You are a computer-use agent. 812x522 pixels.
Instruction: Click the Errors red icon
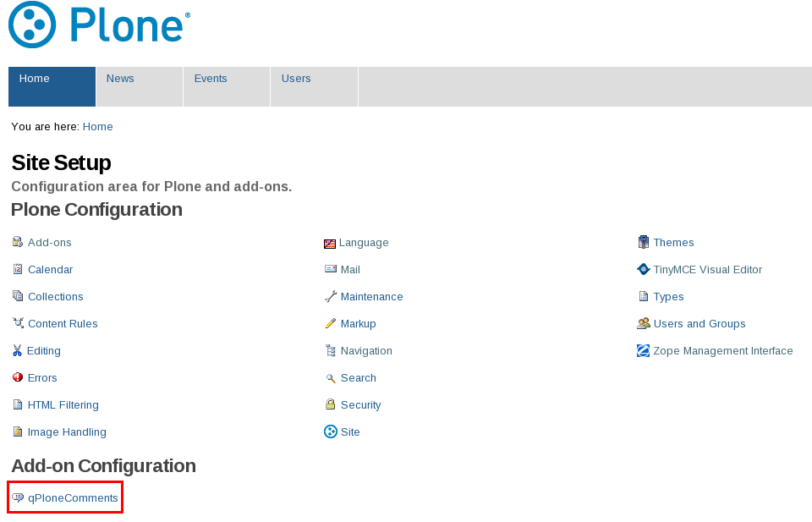click(x=18, y=378)
